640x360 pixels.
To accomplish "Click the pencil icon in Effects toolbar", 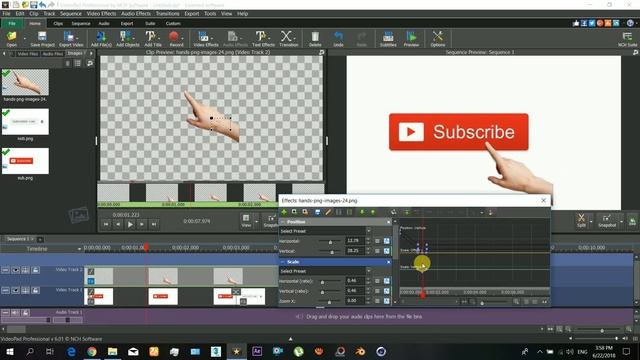I will click(x=328, y=212).
